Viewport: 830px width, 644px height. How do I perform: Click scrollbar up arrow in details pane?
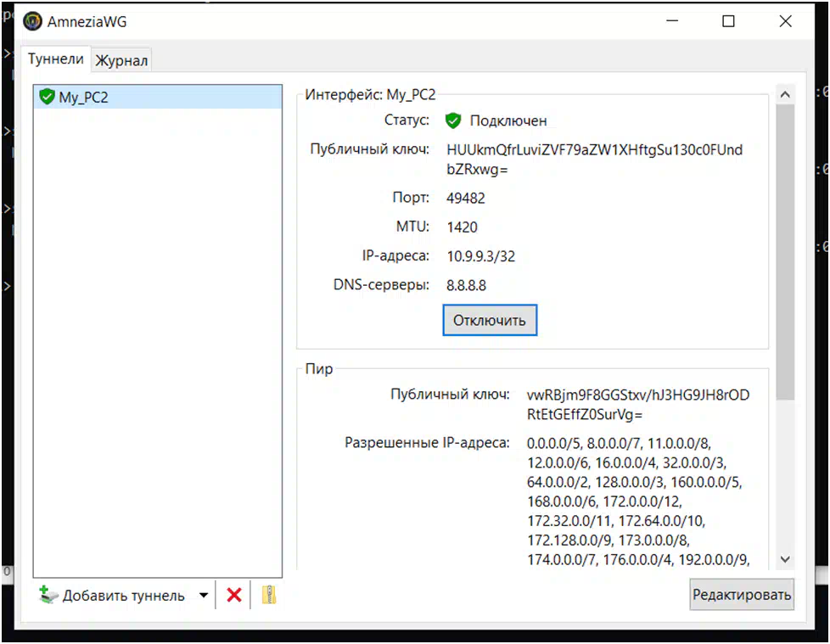coord(786,95)
